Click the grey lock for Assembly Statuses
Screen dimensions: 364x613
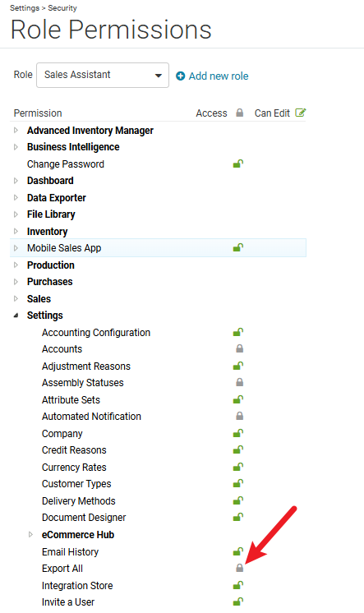(239, 382)
